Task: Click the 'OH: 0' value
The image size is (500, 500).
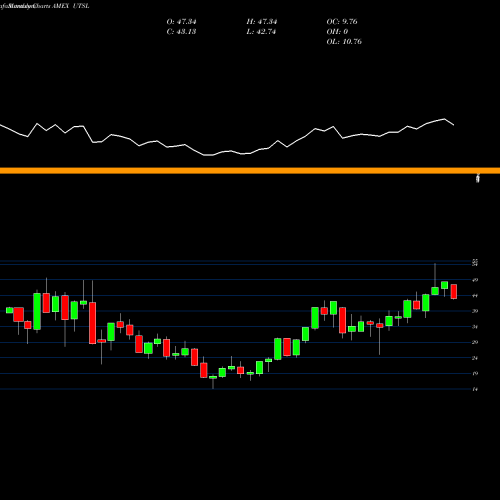Action: [337, 32]
